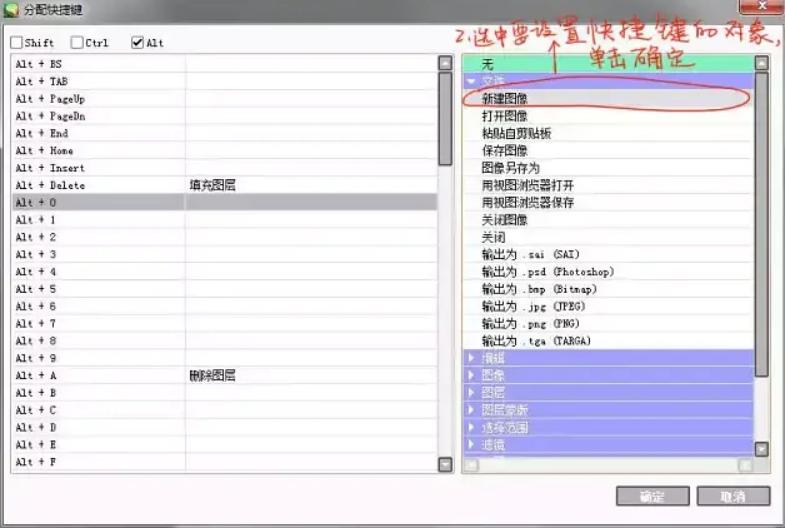Select the Alt + 9 row
The height and width of the screenshot is (528, 785).
pos(224,358)
